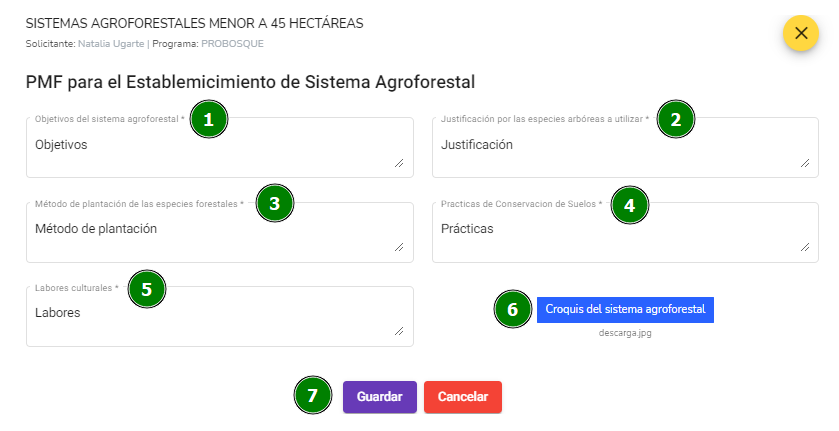Focus the Labores culturales field
The image size is (839, 431).
pyautogui.click(x=220, y=316)
